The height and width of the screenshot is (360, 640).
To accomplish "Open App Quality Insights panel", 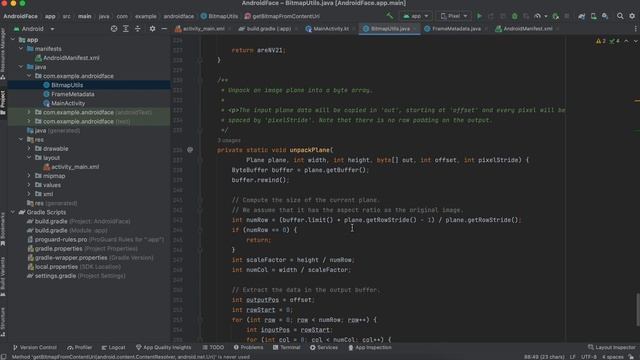I will (x=163, y=347).
